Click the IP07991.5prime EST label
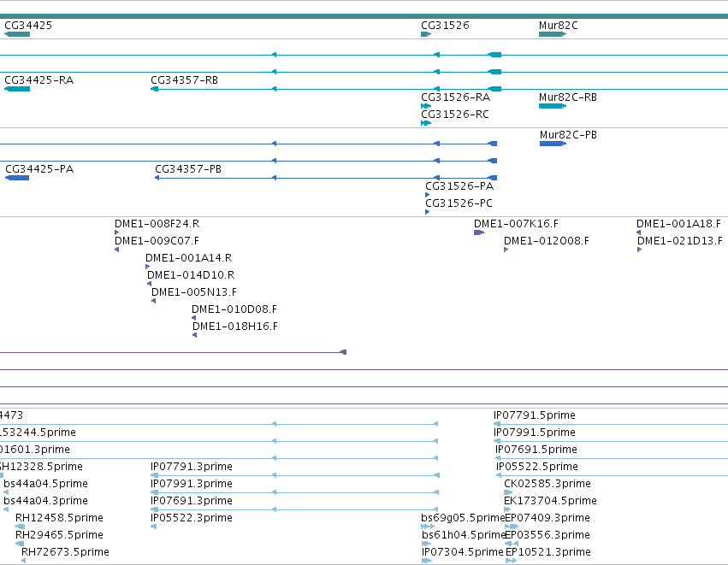The height and width of the screenshot is (565, 728). pos(535,433)
